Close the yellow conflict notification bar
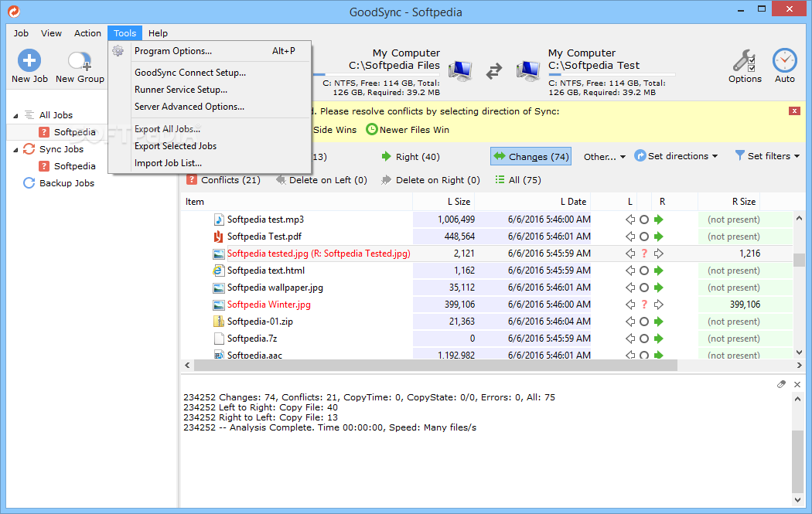This screenshot has height=514, width=812. pos(794,111)
